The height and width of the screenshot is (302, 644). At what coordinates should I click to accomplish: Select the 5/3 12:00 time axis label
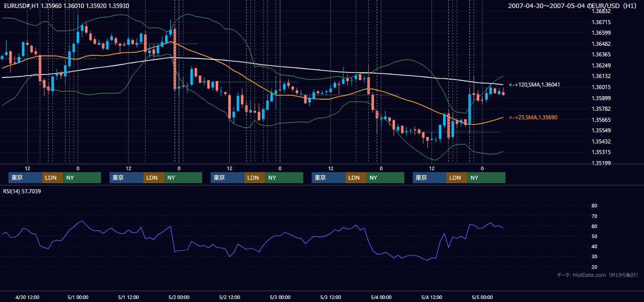tap(331, 297)
